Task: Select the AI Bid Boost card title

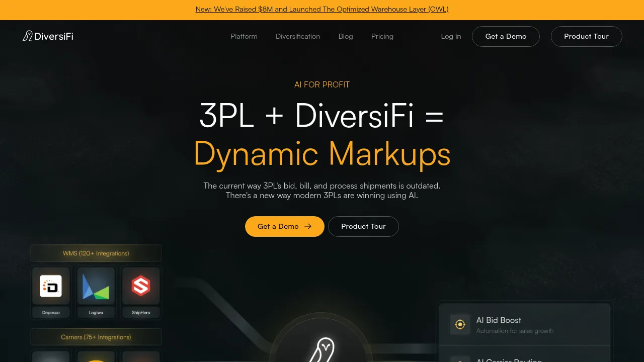Action: pos(499,320)
